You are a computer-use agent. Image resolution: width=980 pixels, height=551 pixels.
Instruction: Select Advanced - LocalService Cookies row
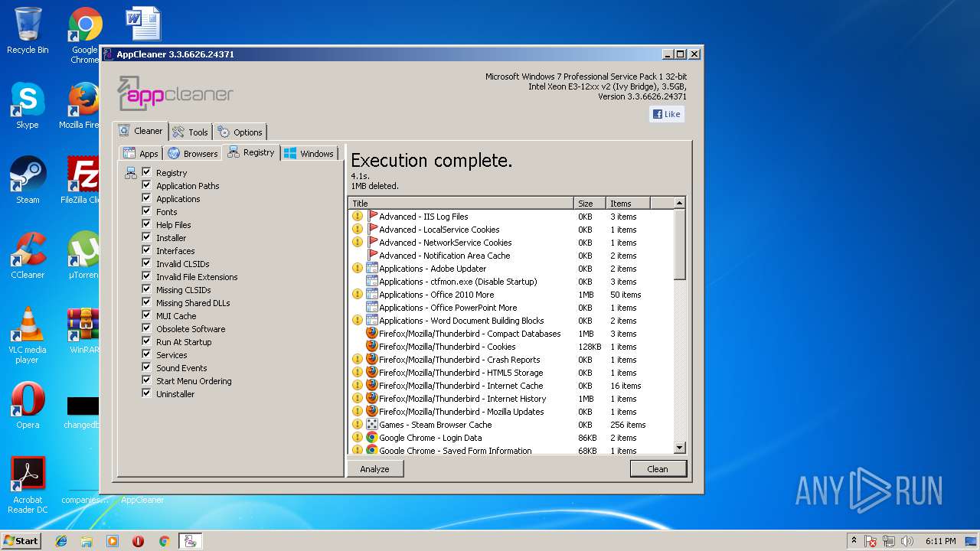(x=511, y=230)
